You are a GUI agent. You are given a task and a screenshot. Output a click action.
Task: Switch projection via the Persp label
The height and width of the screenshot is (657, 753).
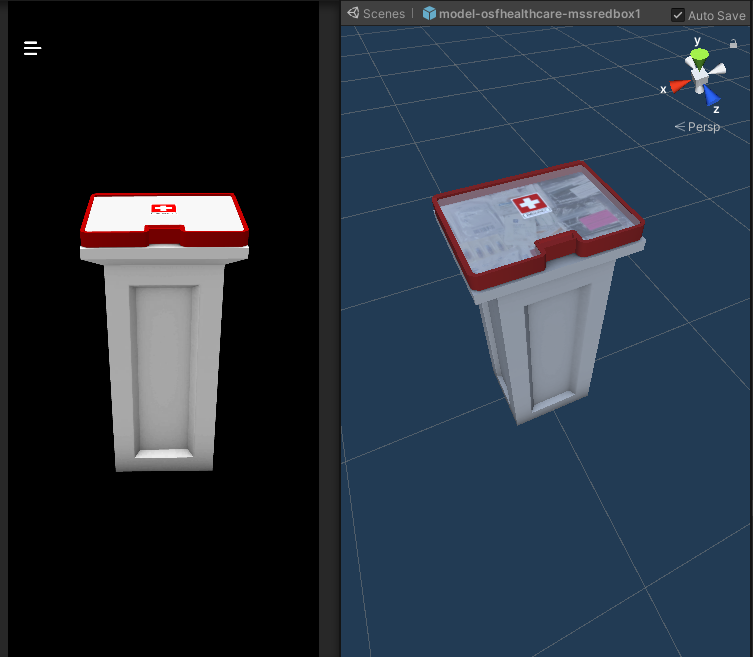697,127
